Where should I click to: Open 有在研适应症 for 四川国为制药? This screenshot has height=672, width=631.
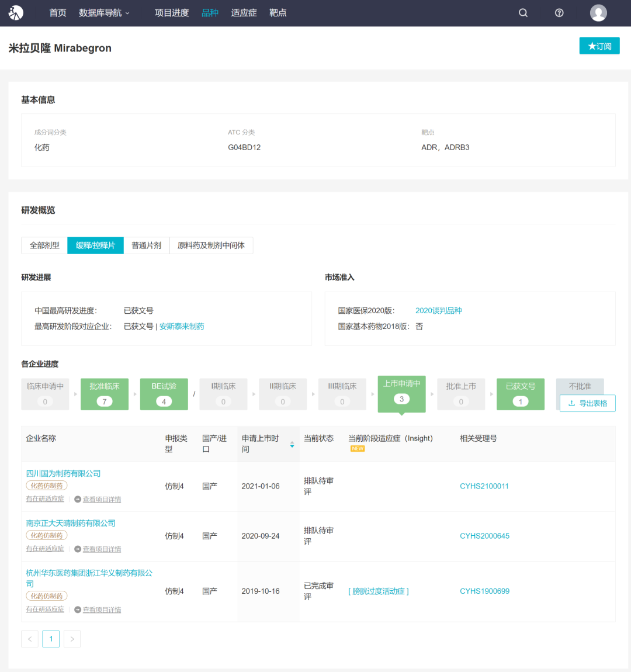(45, 499)
